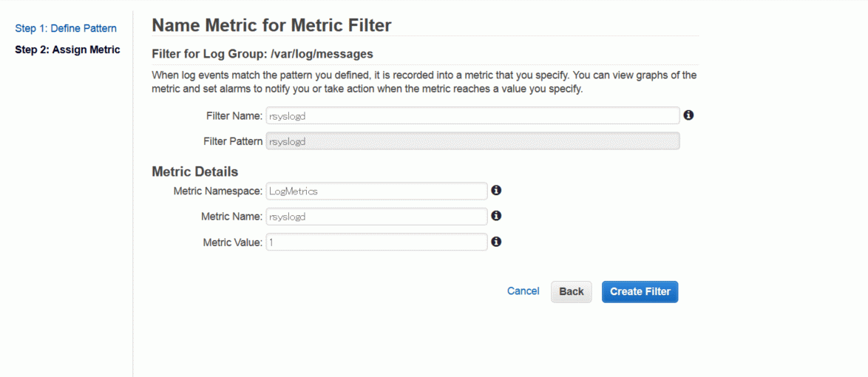Click the "Metric Value:" label
The height and width of the screenshot is (377, 868).
pyautogui.click(x=232, y=242)
